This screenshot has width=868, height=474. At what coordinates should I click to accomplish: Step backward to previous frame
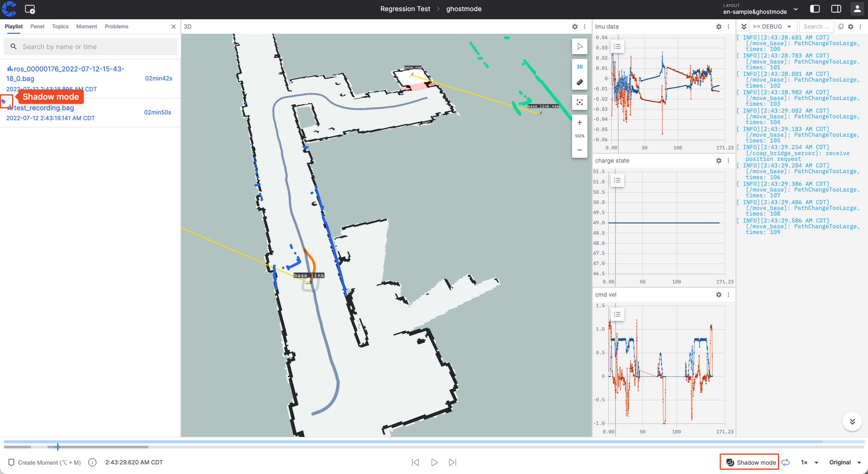click(x=416, y=463)
